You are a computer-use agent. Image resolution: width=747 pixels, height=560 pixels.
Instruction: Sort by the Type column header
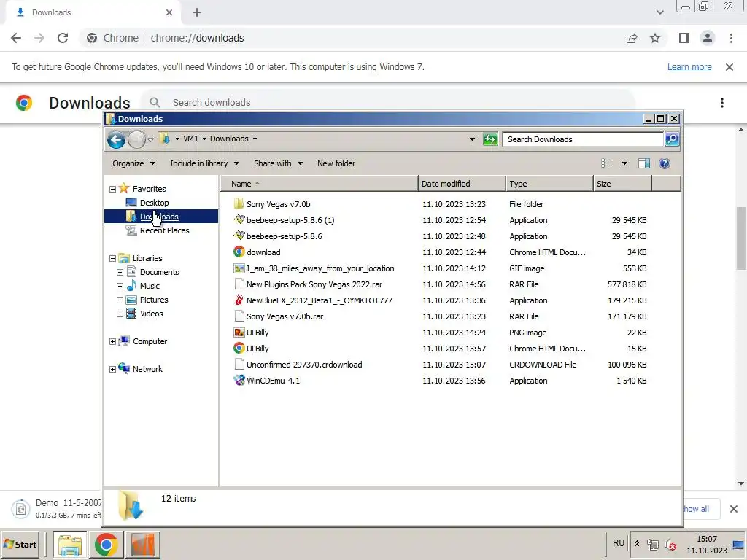[549, 183]
